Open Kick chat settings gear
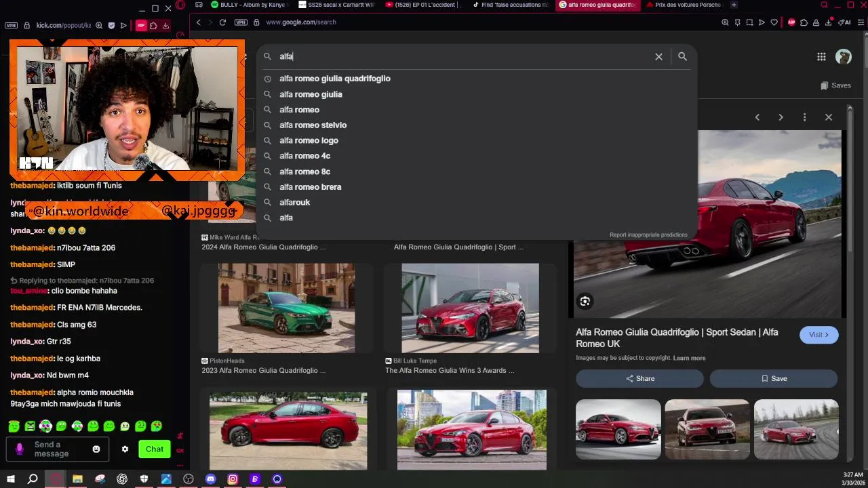This screenshot has width=868, height=488. (125, 449)
